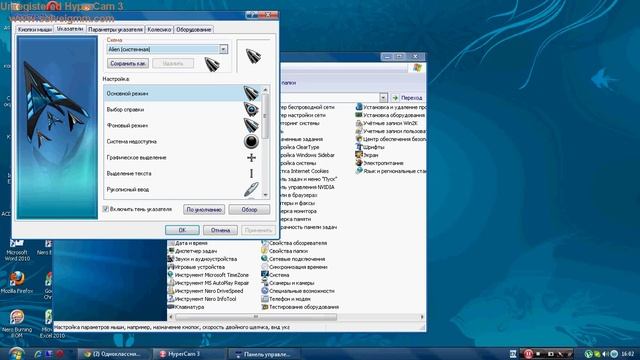The width and height of the screenshot is (640, 360).
Task: Select the Графическое выделение cross cursor icon
Action: tap(251, 158)
